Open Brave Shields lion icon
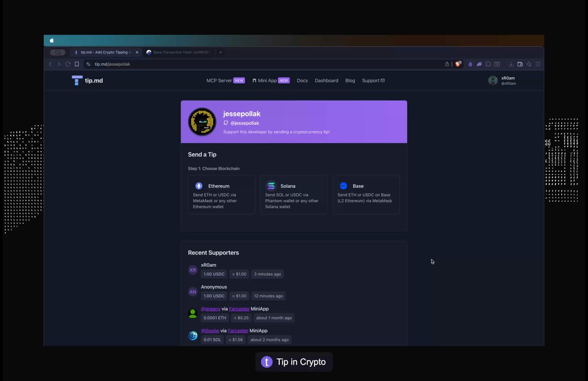The height and width of the screenshot is (381, 588). pyautogui.click(x=458, y=64)
